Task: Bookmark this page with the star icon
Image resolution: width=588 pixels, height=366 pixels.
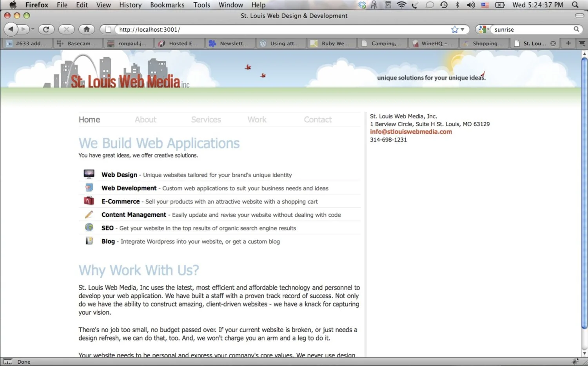Action: [x=455, y=29]
